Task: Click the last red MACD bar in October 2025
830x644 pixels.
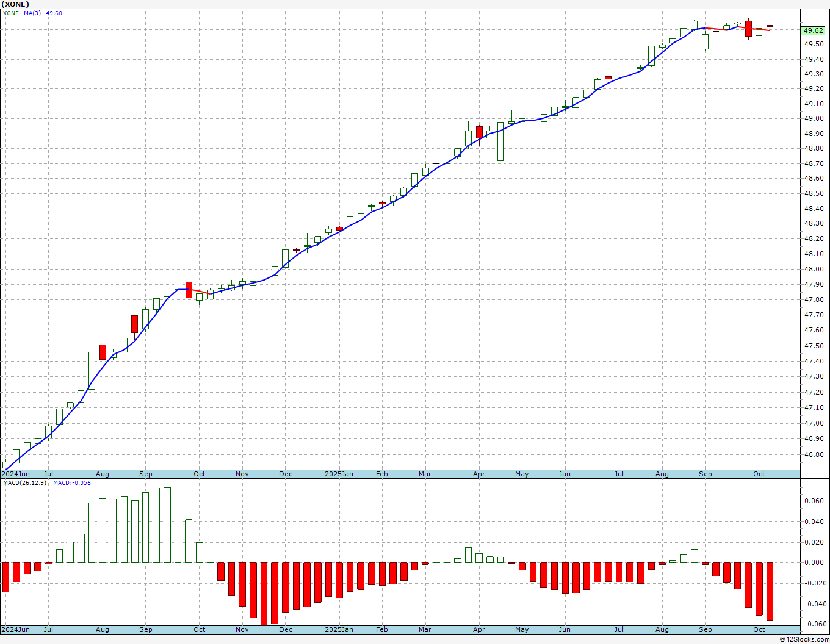Action: (x=770, y=592)
